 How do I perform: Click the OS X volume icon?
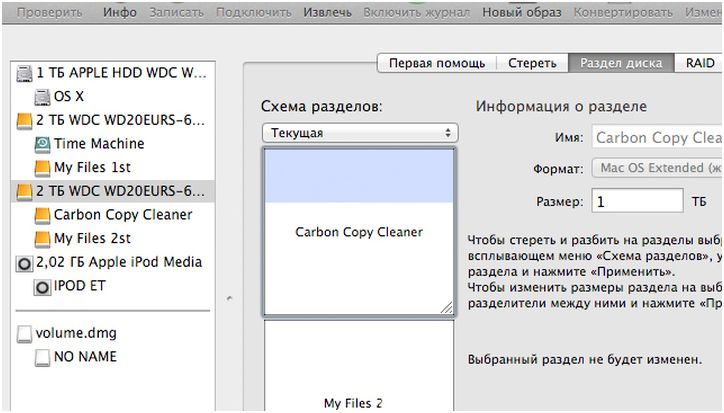tap(42, 97)
